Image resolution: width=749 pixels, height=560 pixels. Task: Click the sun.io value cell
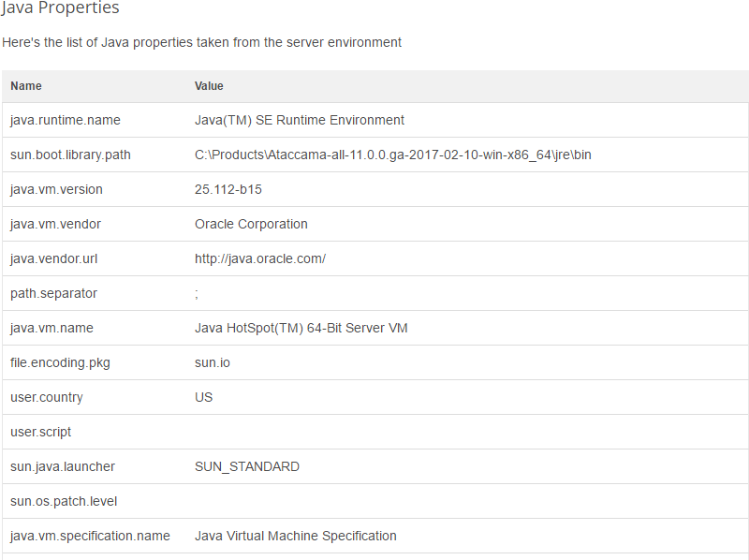point(213,362)
